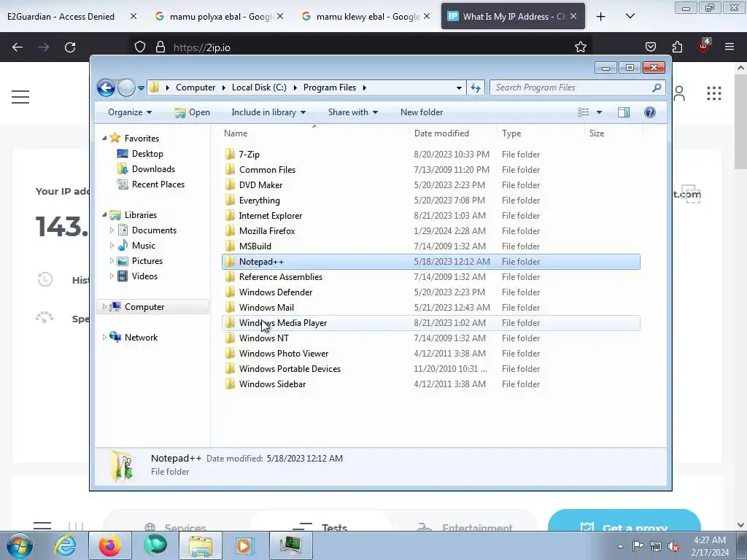Sort by the Type column header
Viewport: 747px width, 560px height.
click(541, 133)
